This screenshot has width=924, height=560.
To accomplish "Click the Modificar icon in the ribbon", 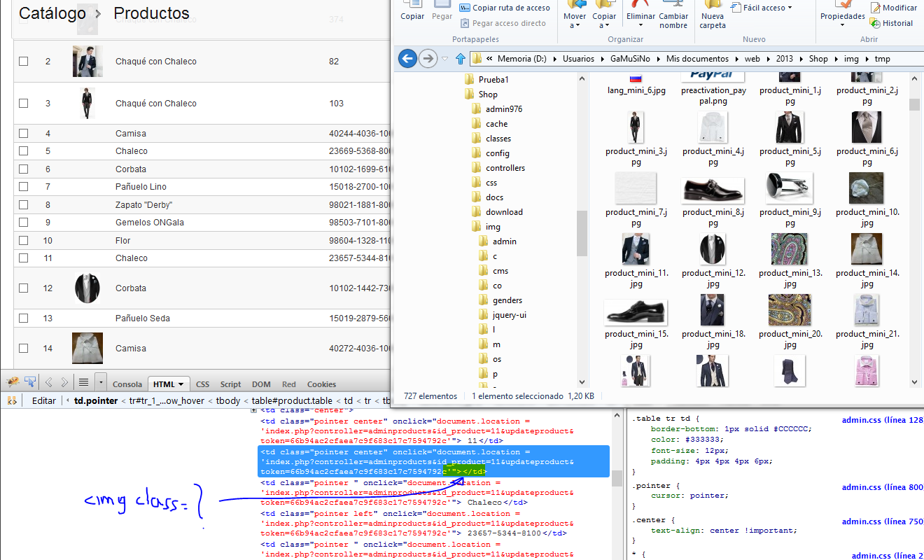I will coord(876,8).
